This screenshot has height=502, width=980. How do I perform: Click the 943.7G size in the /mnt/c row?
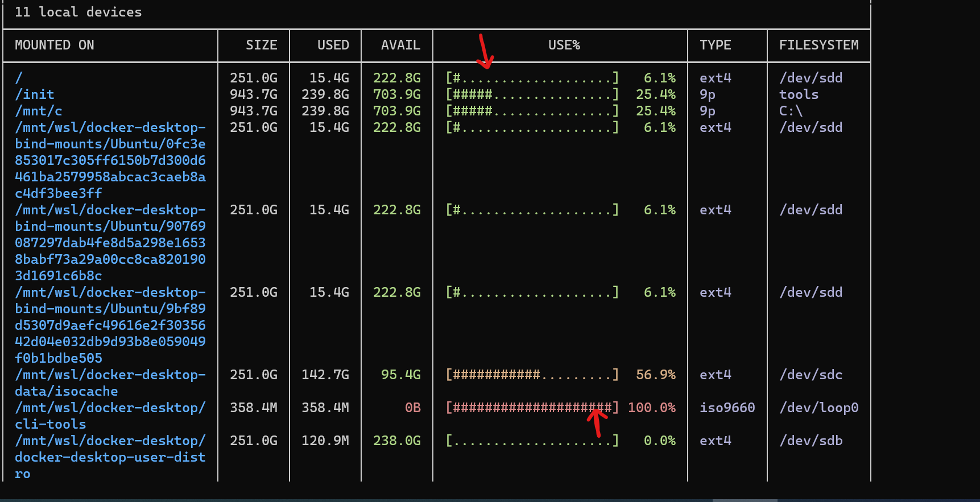click(254, 111)
